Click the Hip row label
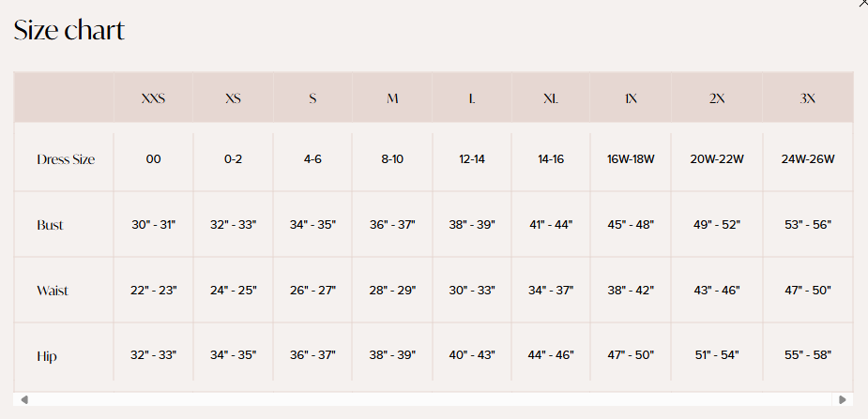 click(x=47, y=356)
